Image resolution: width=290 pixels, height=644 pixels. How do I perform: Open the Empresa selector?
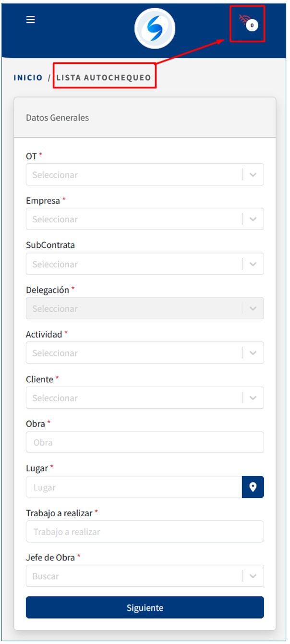click(134, 219)
